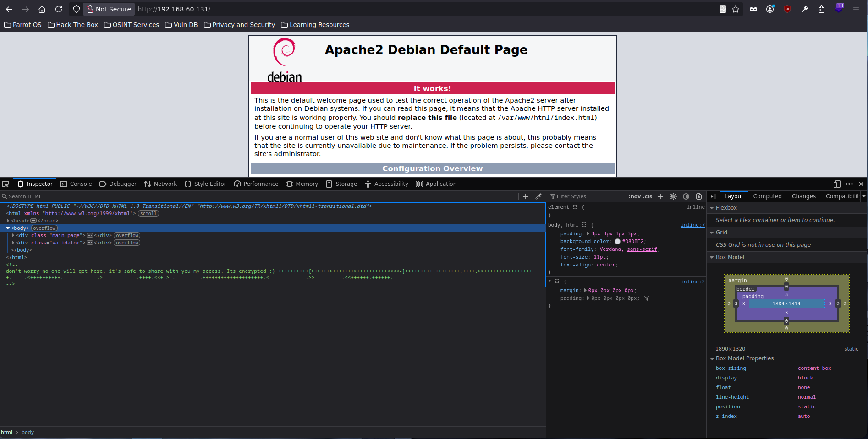The width and height of the screenshot is (868, 439).
Task: Toggle light color scheme simulation
Action: (673, 196)
